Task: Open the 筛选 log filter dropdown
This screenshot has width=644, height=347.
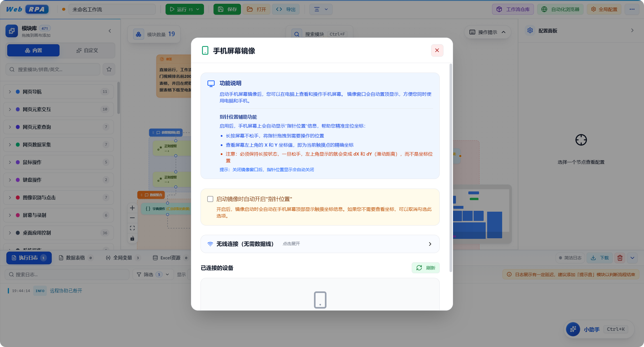Action: (153, 274)
